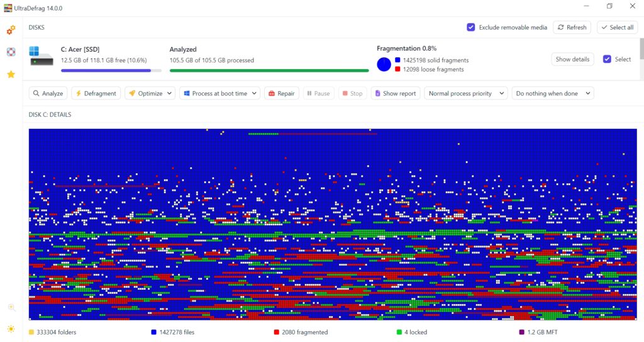The height and width of the screenshot is (342, 644).
Task: Click the lifebuoy help icon in sidebar
Action: (11, 52)
